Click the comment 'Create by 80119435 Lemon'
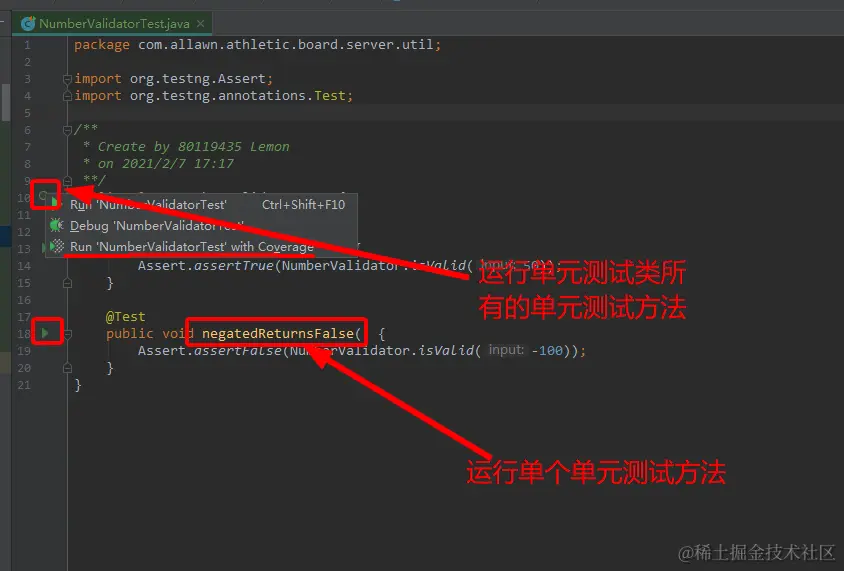Screen dimensions: 844x571 [x=193, y=147]
